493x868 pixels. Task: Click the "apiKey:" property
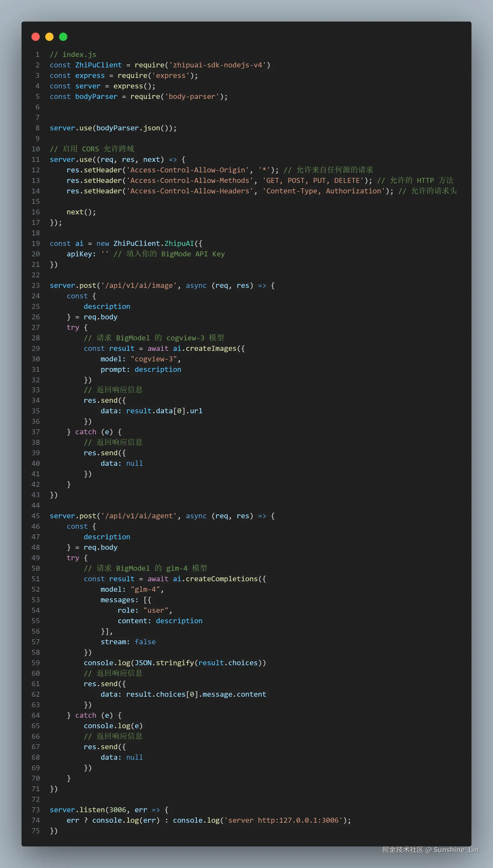[81, 254]
